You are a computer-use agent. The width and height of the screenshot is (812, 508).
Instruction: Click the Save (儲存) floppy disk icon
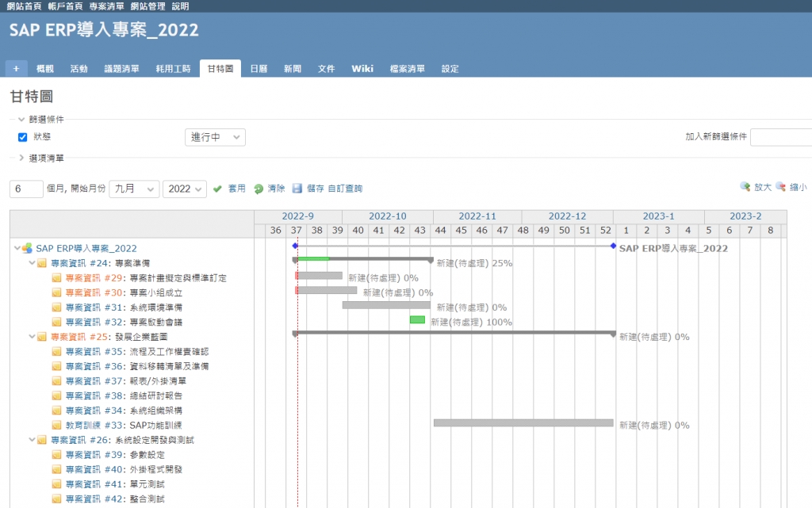(x=297, y=189)
